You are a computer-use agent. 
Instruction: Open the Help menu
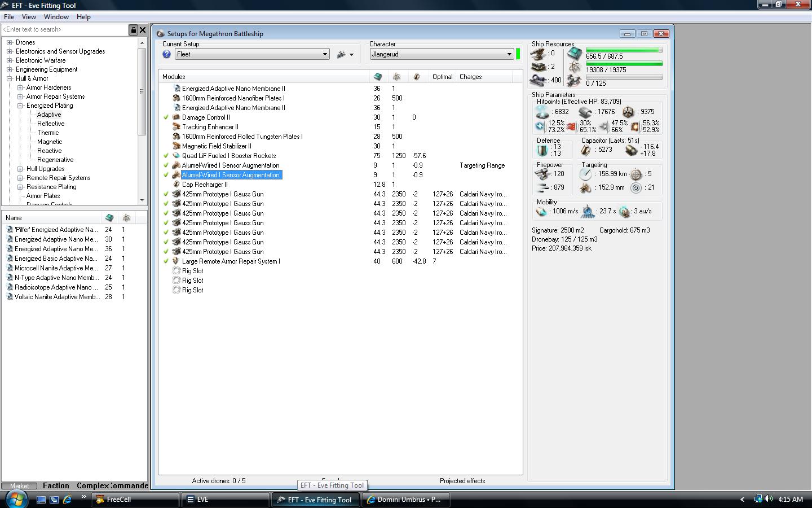[x=83, y=17]
